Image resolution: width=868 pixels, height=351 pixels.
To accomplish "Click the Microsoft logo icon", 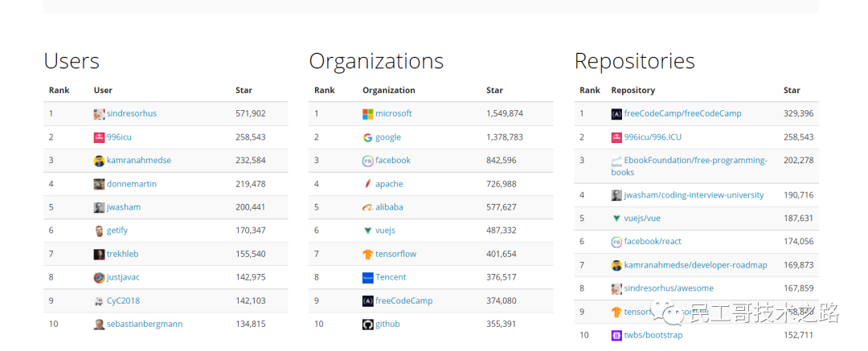I will pyautogui.click(x=368, y=114).
